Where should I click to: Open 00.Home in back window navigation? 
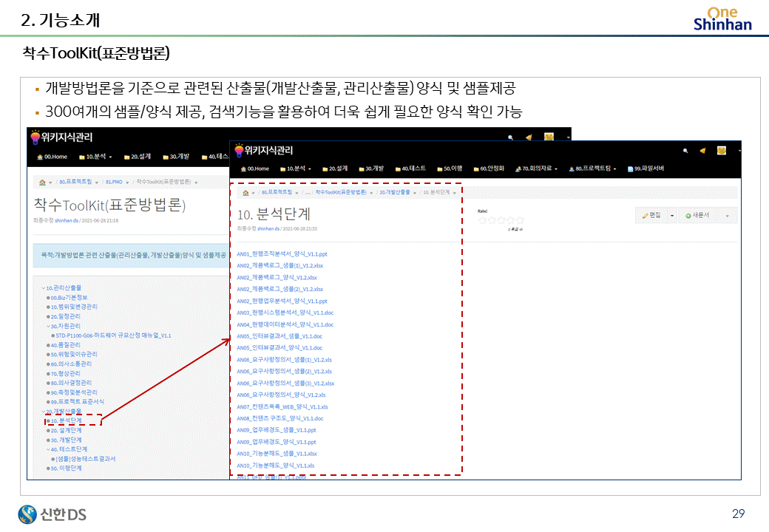tap(52, 157)
